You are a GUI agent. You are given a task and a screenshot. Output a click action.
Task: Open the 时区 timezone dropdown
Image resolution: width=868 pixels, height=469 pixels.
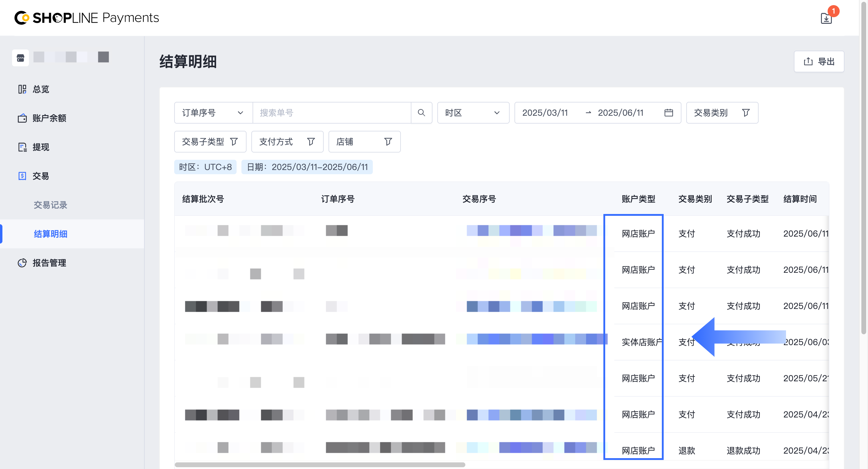(x=473, y=113)
